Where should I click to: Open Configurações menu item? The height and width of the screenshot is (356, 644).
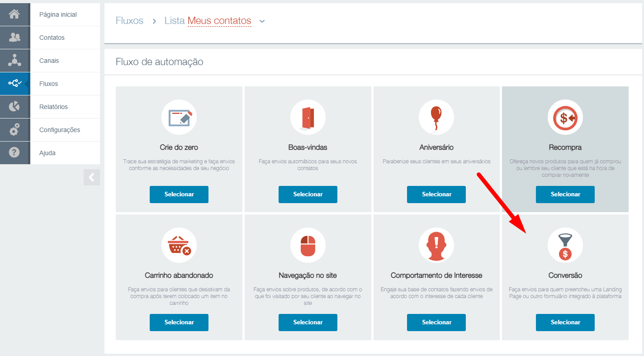click(x=65, y=130)
